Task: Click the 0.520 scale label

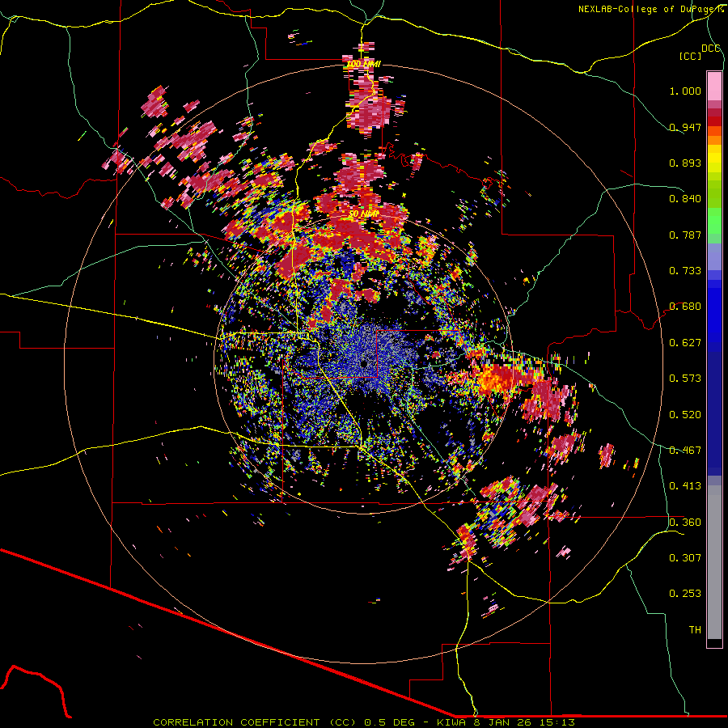Action: click(685, 415)
